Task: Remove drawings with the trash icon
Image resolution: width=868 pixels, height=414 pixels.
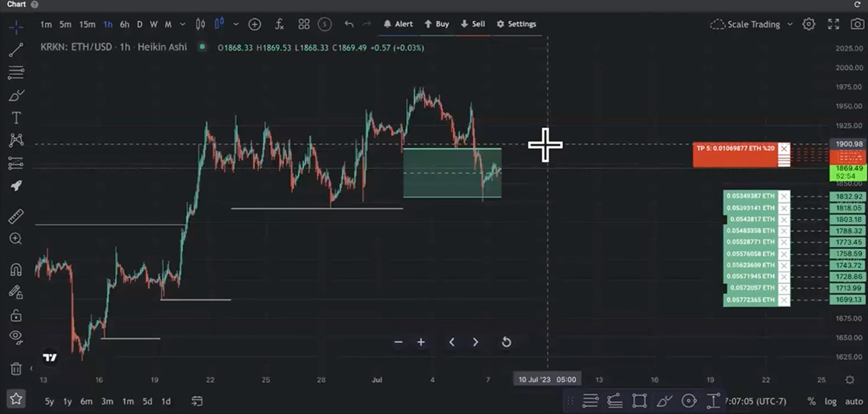Action: pos(15,368)
